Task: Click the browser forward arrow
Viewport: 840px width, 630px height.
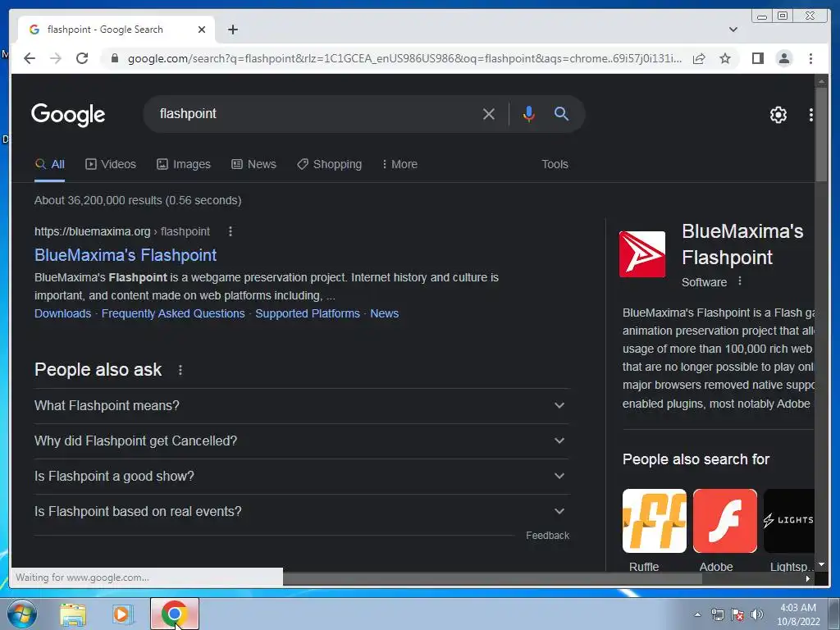Action: pos(56,58)
